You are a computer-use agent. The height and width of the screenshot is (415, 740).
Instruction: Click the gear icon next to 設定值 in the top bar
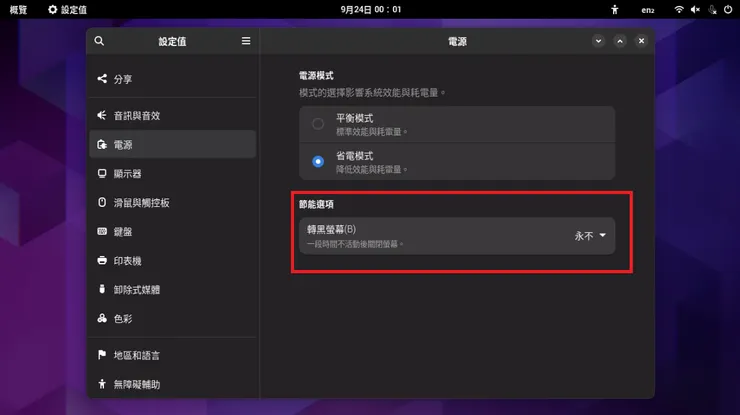(52, 9)
